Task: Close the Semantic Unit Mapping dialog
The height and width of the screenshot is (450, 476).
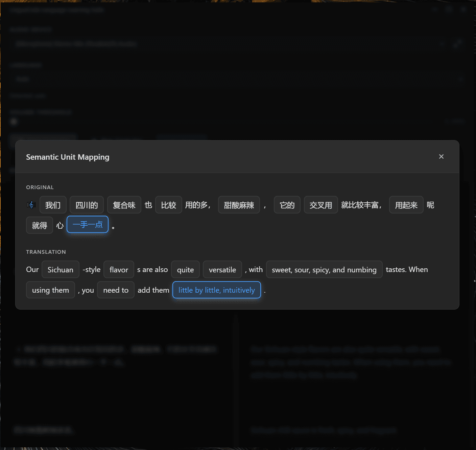Action: [441, 157]
